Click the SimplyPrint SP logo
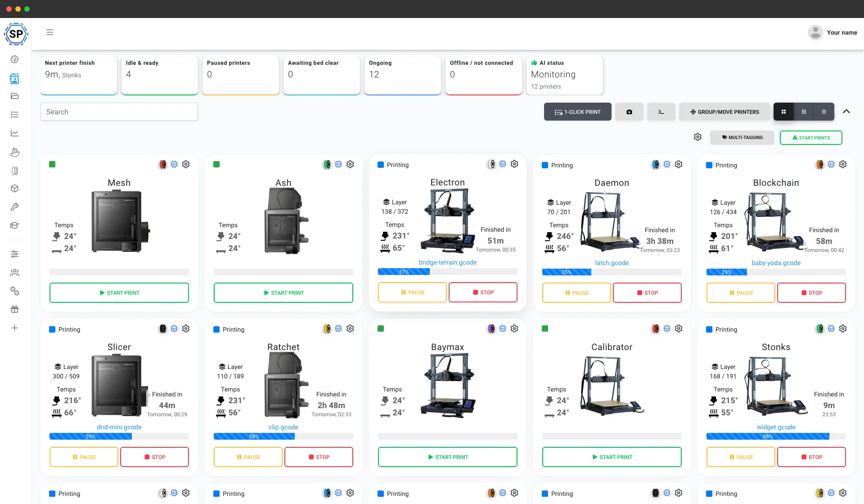The height and width of the screenshot is (504, 864). (x=16, y=34)
